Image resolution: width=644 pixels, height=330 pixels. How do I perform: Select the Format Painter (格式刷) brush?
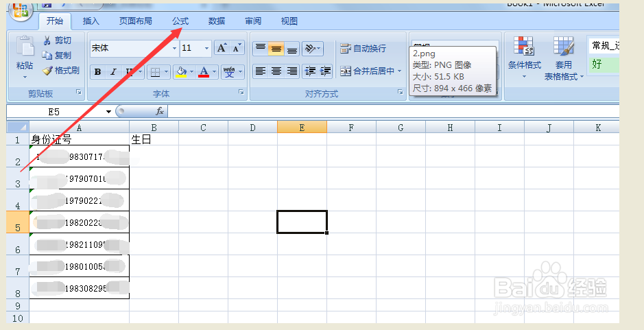point(47,70)
